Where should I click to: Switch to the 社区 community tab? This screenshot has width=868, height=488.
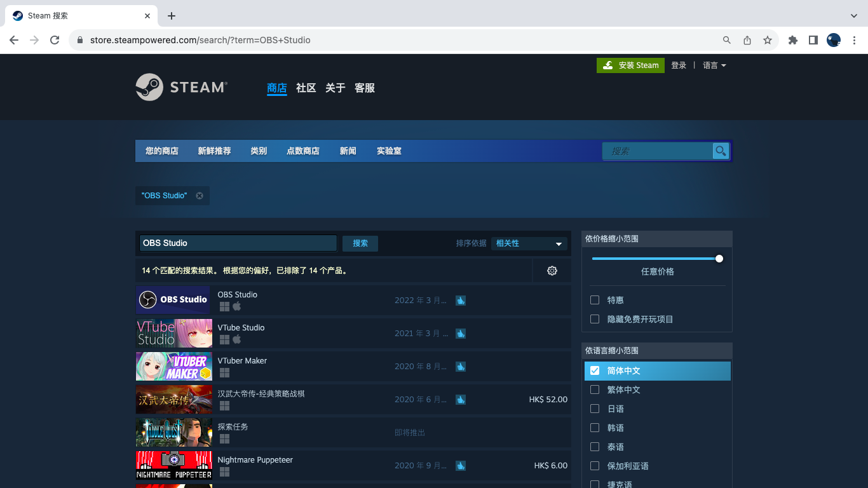coord(306,88)
